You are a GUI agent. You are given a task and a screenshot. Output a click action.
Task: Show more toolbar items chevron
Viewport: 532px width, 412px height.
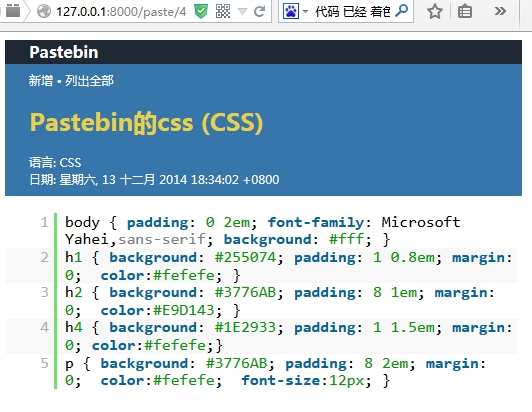point(500,12)
